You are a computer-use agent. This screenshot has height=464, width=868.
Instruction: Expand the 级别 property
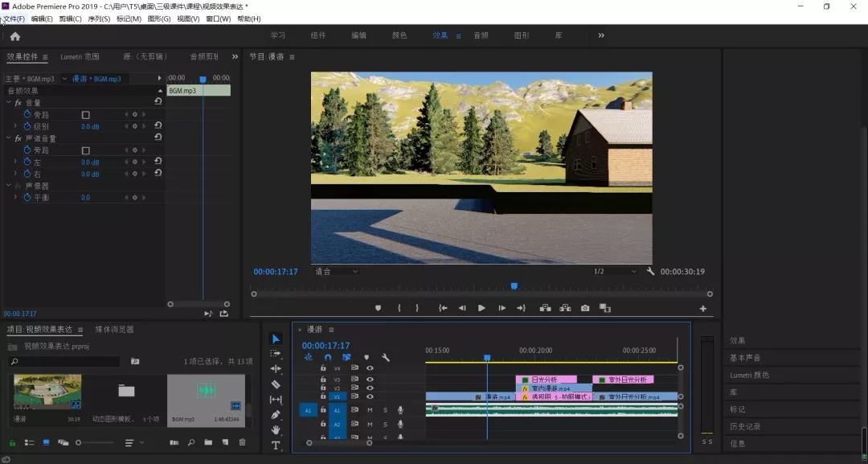pyautogui.click(x=15, y=126)
